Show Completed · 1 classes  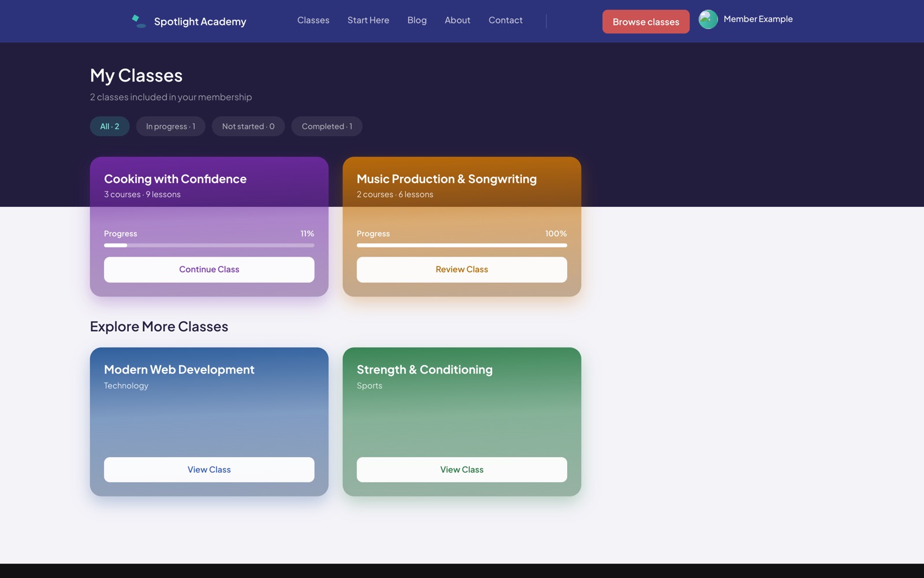327,127
